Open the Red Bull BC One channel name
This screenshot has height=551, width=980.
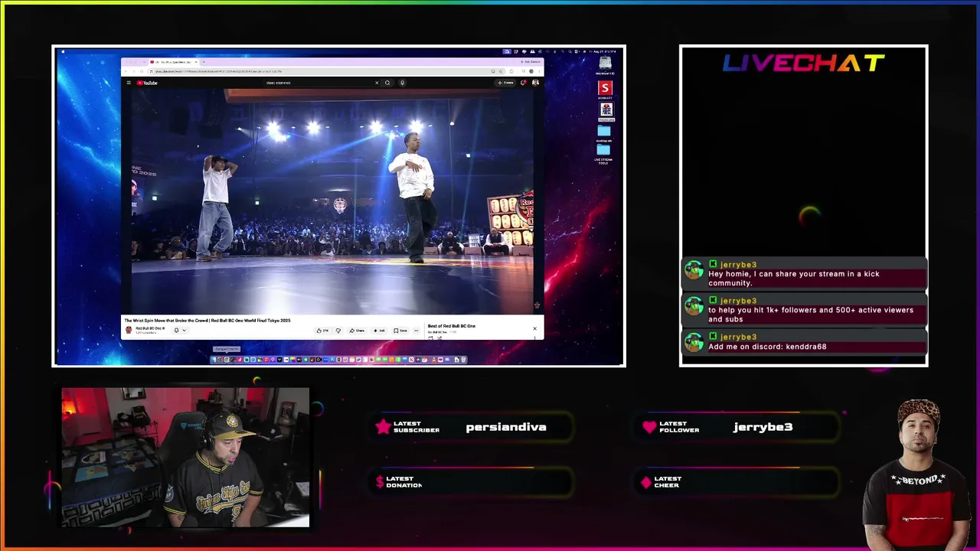click(x=149, y=328)
